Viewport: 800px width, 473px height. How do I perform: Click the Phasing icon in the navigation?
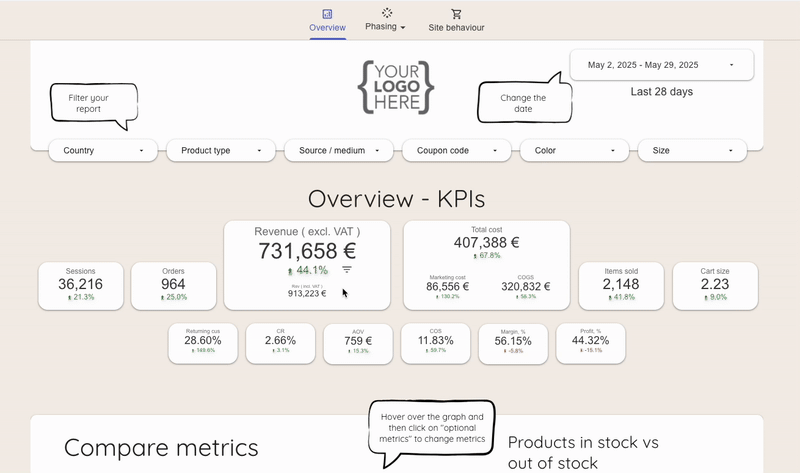[x=387, y=13]
